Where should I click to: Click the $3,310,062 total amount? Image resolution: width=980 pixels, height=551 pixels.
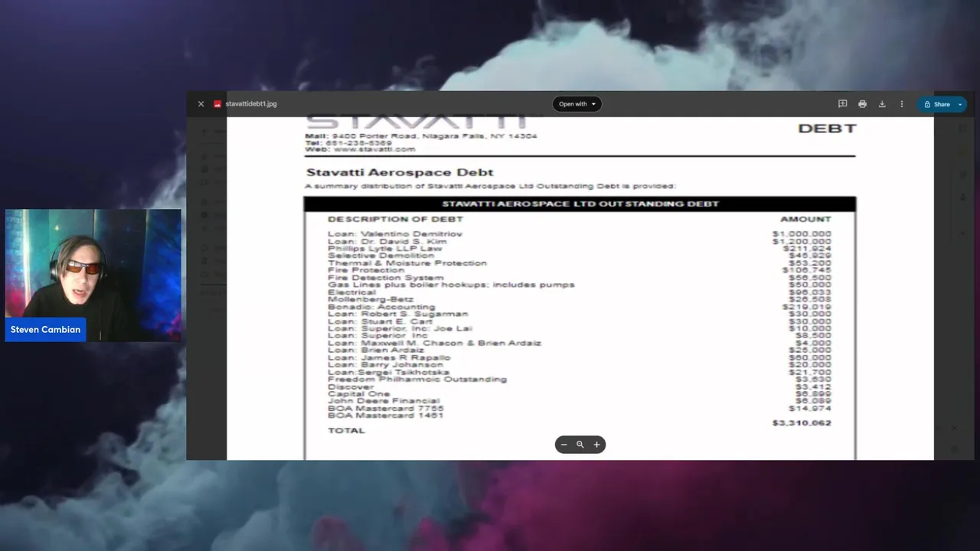click(802, 423)
